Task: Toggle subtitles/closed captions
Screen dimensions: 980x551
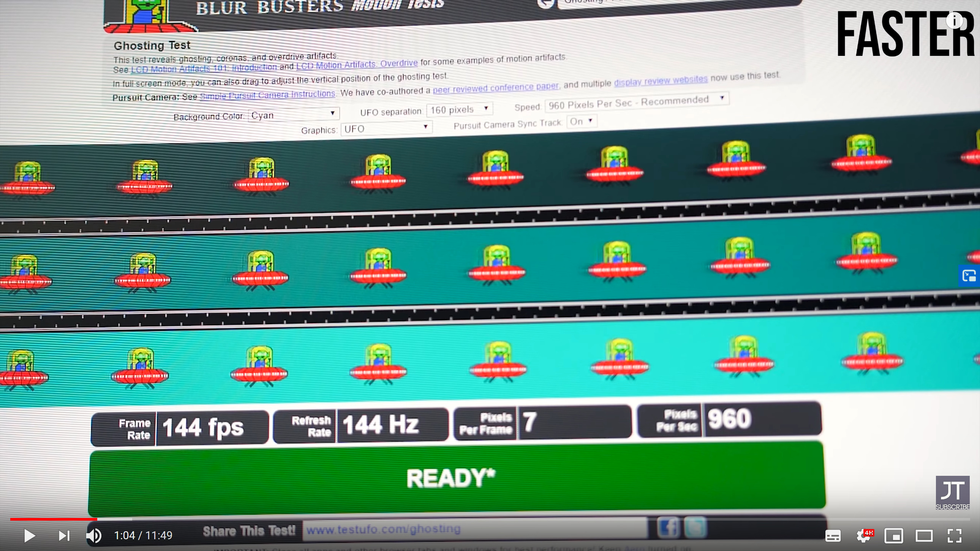Action: click(x=832, y=535)
